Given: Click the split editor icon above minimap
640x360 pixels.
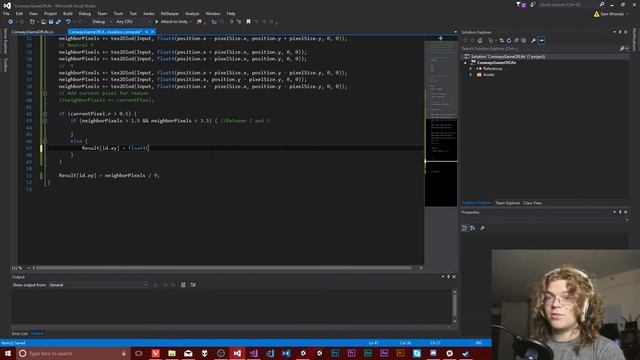Looking at the screenshot, I should 441,38.
